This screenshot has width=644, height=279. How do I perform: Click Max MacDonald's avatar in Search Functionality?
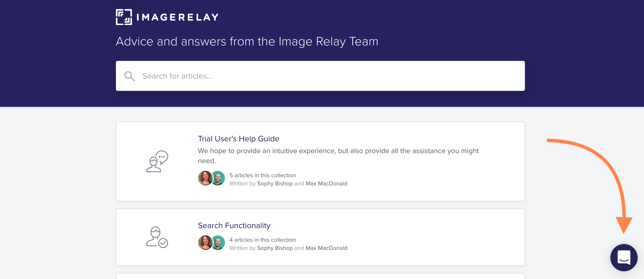pyautogui.click(x=218, y=242)
